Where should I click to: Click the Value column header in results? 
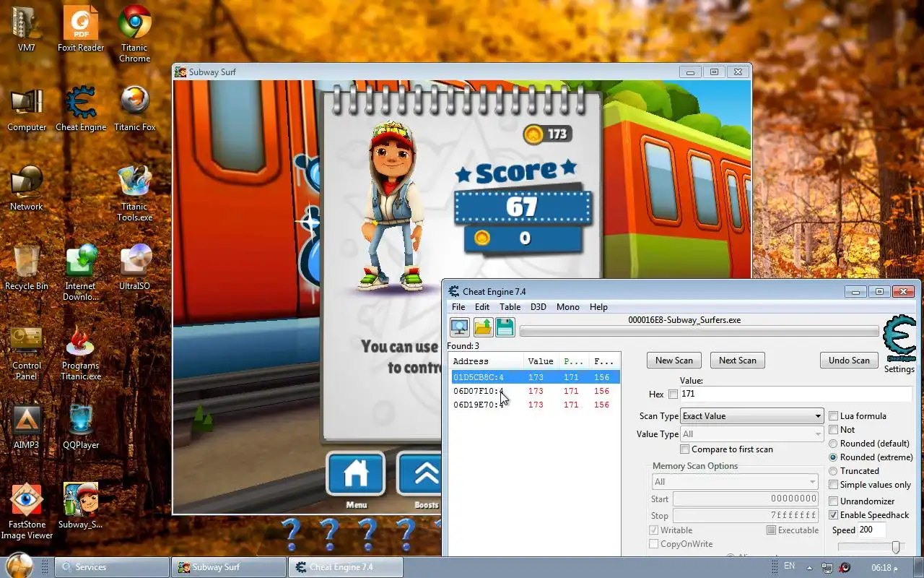click(541, 361)
